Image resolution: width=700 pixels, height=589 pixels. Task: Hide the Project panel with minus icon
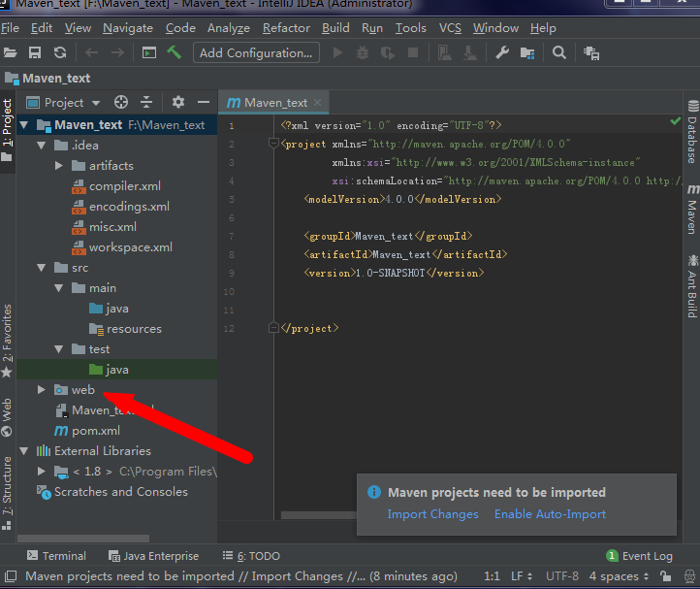(x=204, y=102)
